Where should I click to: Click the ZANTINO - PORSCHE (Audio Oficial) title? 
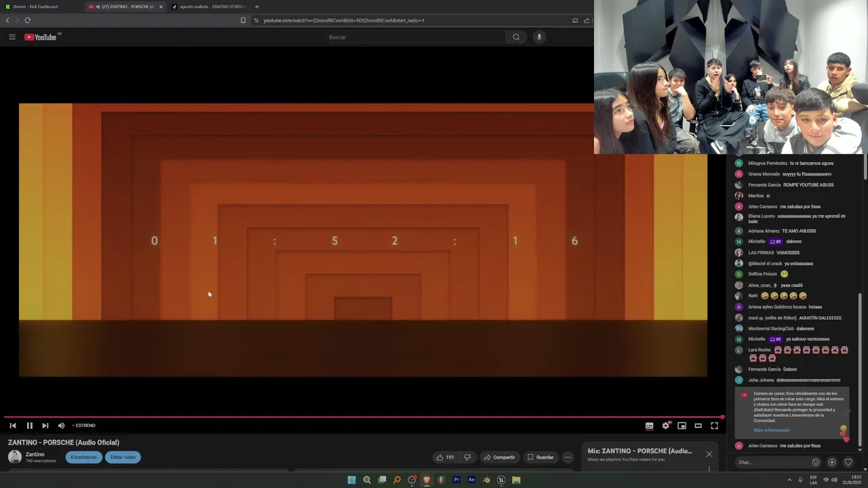(64, 443)
